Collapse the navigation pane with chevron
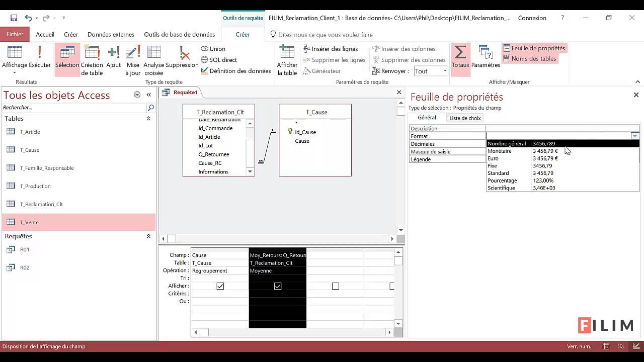This screenshot has width=644, height=362. tap(149, 95)
